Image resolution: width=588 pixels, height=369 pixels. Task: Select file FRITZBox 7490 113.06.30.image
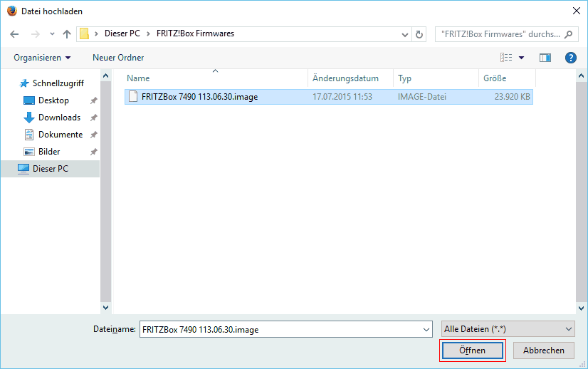point(328,97)
